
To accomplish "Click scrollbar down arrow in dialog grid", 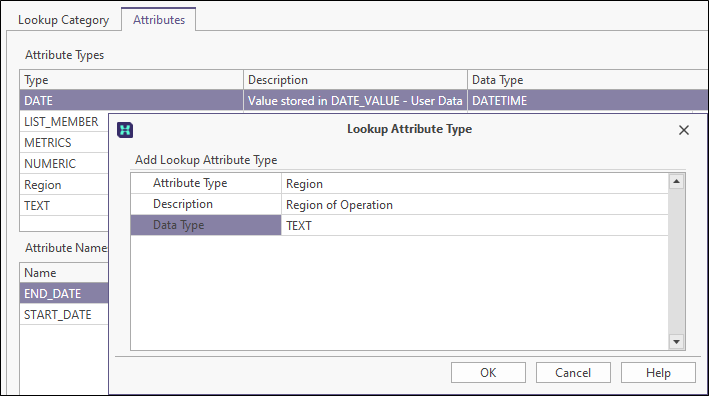I will (x=676, y=342).
